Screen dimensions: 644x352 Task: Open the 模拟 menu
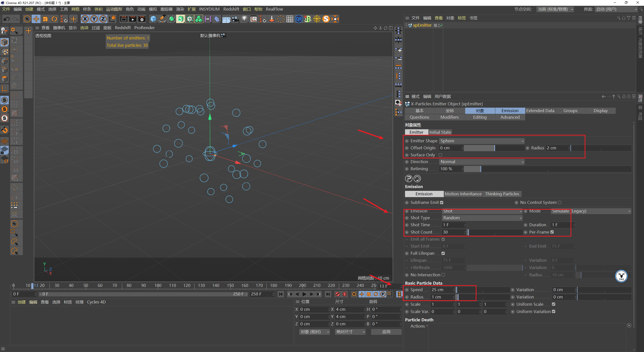coord(153,9)
